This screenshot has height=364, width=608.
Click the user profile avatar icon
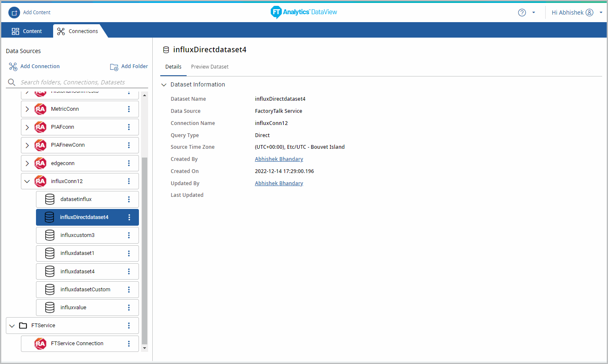(590, 13)
